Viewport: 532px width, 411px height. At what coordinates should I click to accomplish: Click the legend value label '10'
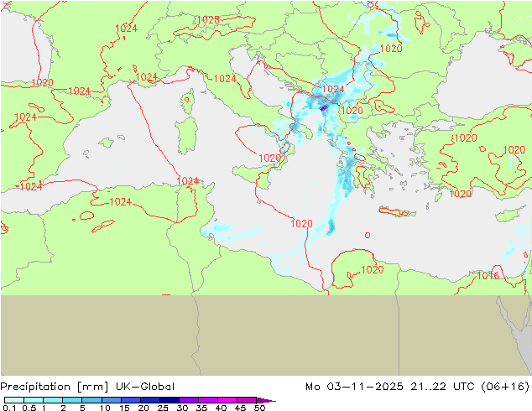pos(105,408)
